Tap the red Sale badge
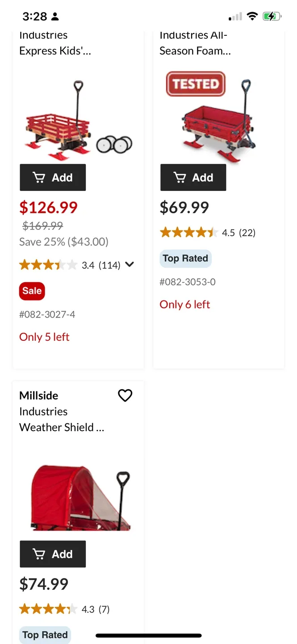 tap(32, 291)
